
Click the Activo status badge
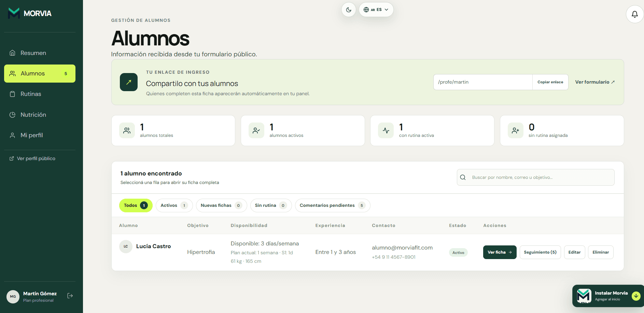[x=458, y=253]
